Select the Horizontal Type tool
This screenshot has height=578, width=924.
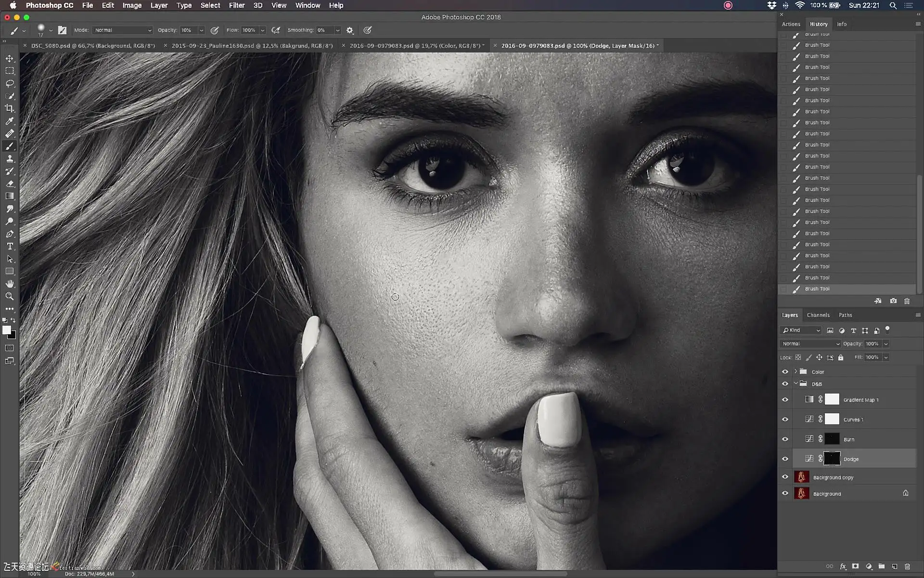click(10, 246)
